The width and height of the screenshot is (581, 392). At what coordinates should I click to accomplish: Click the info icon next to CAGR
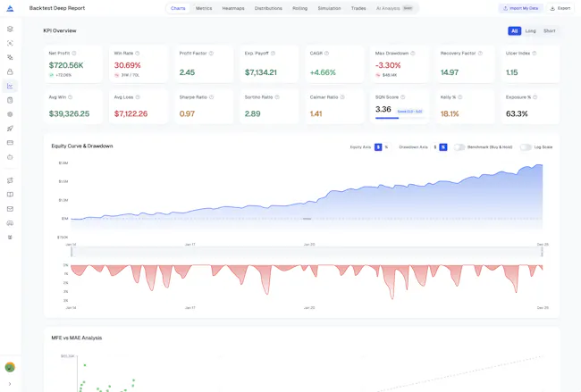pos(327,54)
